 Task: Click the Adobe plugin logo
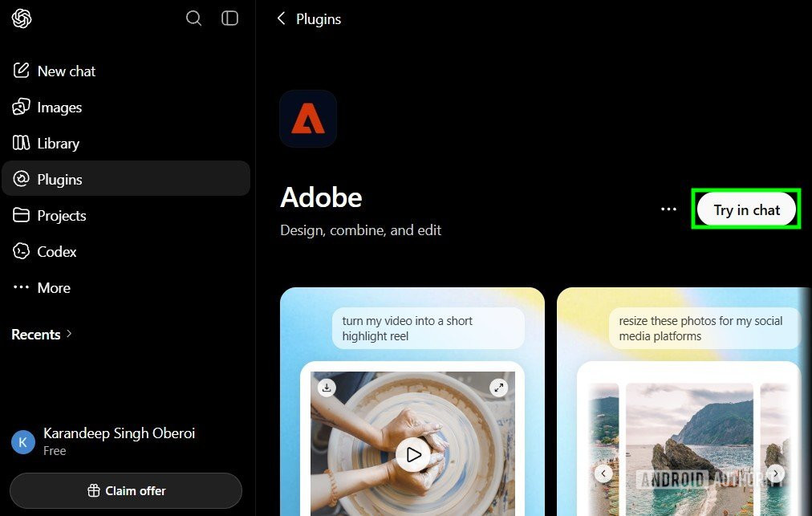(308, 119)
